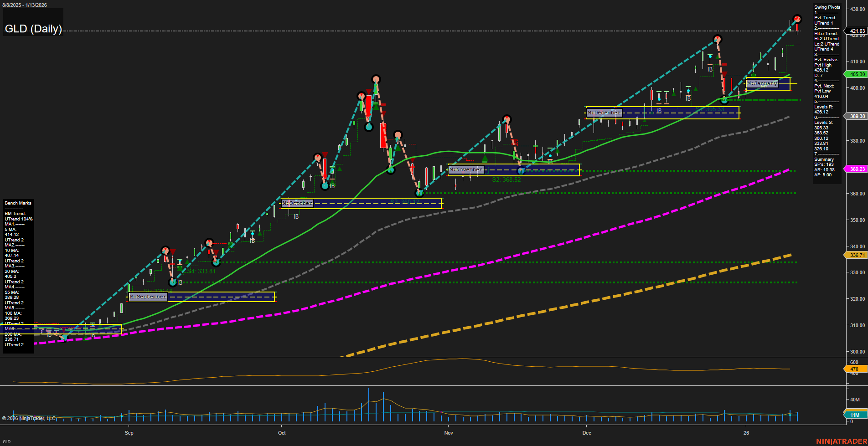Click the GLD (Daily) chart title
The width and height of the screenshot is (868, 446).
tap(33, 29)
